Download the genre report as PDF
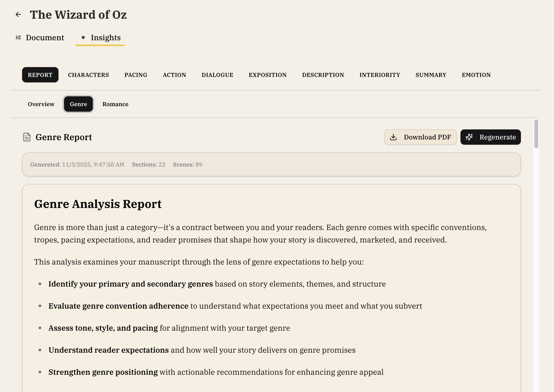This screenshot has width=554, height=392. 420,137
